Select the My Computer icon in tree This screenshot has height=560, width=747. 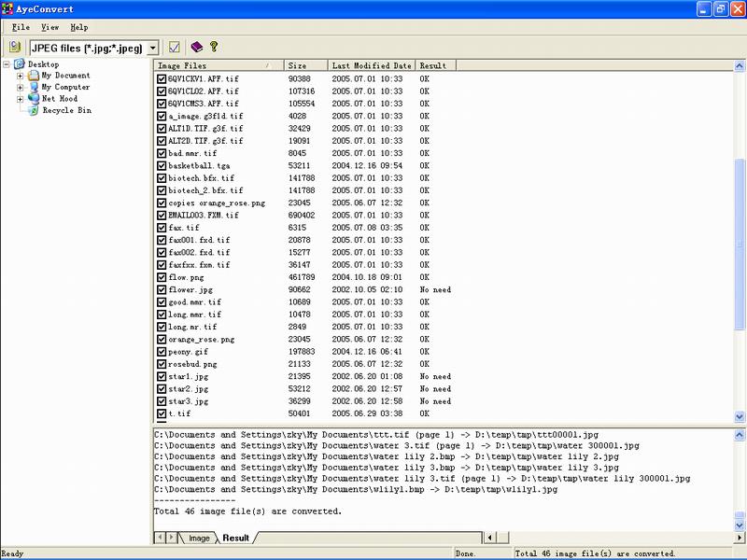pyautogui.click(x=34, y=87)
